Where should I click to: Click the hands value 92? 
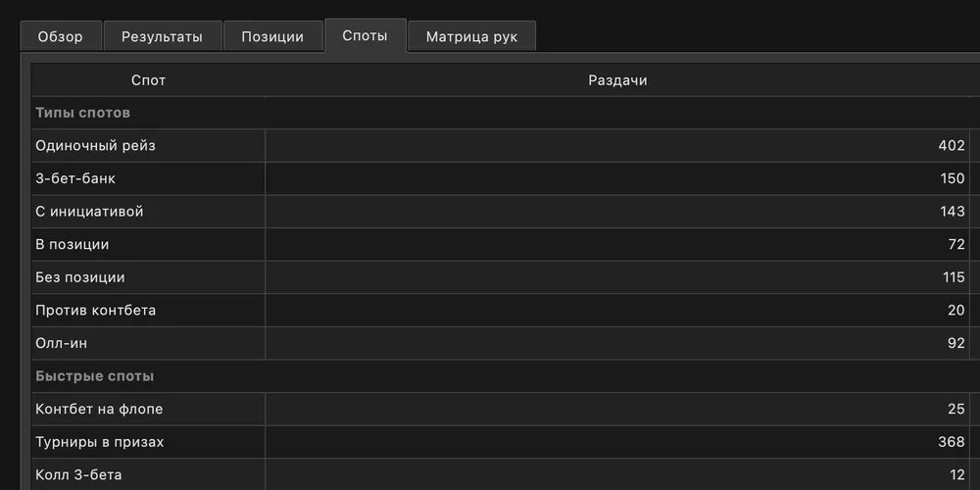point(956,343)
